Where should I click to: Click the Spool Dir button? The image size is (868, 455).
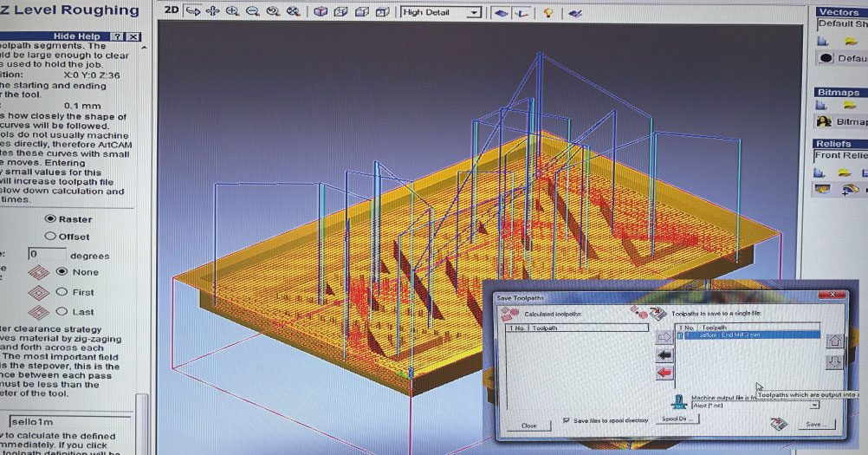(x=677, y=419)
